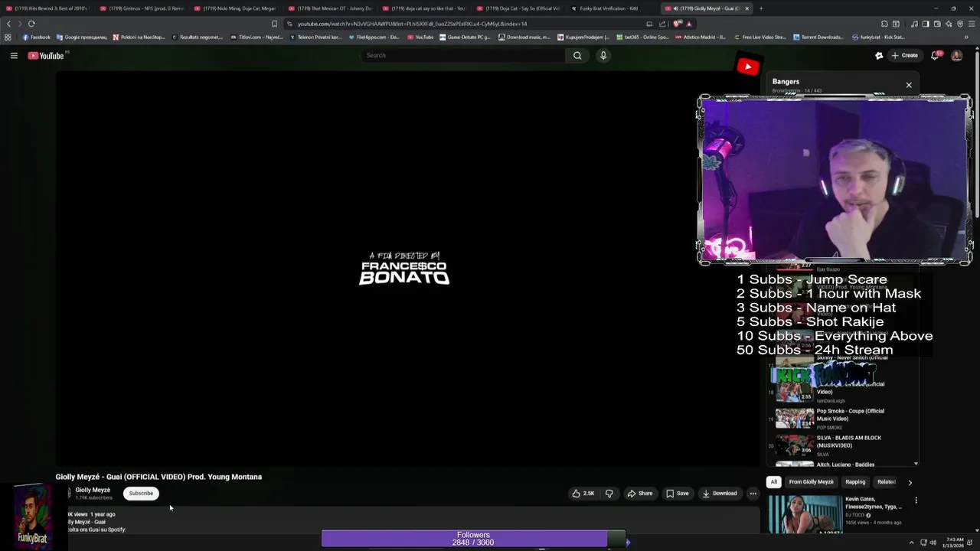
Task: Reload the page in the browser
Action: [31, 24]
